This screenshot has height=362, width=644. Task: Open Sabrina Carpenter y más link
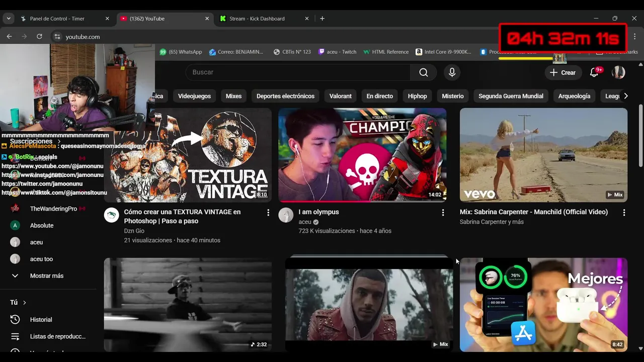(492, 222)
